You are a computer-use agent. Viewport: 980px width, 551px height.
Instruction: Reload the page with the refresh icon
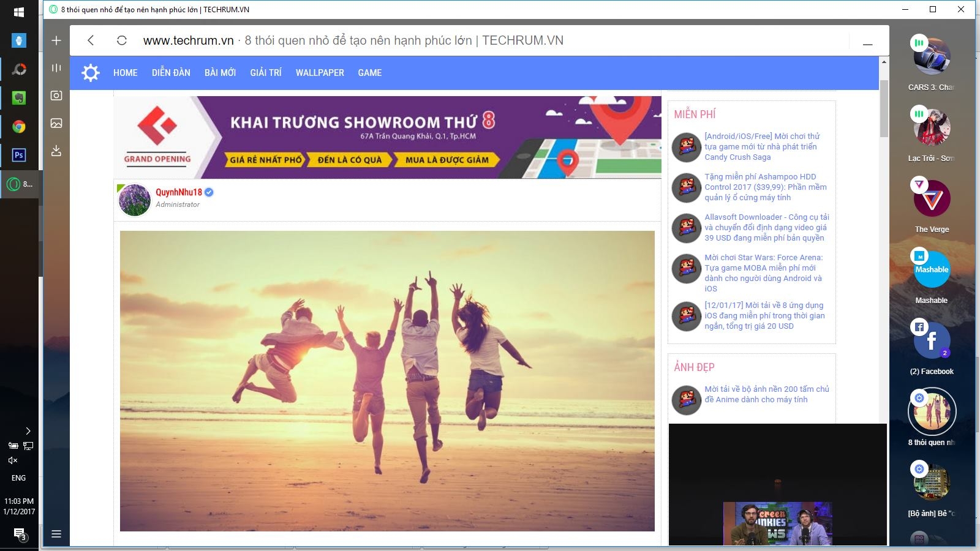[121, 40]
